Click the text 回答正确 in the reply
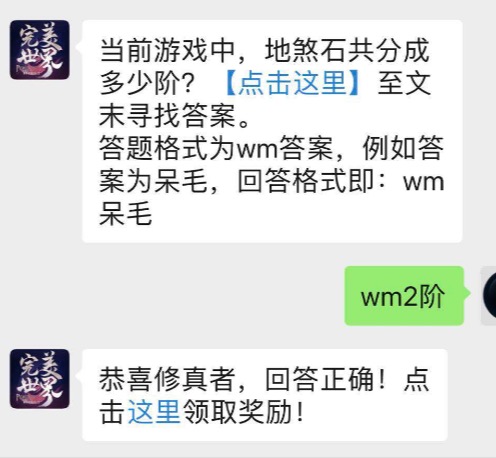This screenshot has height=458, width=496. [x=319, y=379]
